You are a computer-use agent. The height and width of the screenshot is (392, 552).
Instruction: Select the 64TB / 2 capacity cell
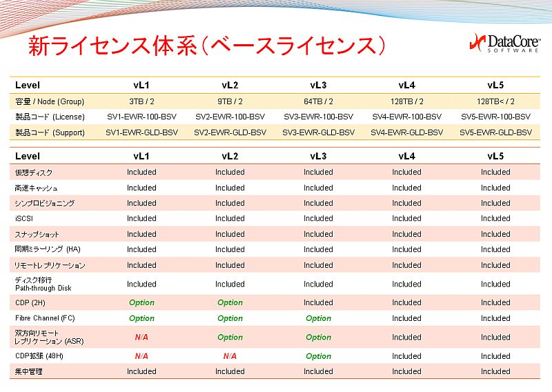[318, 101]
